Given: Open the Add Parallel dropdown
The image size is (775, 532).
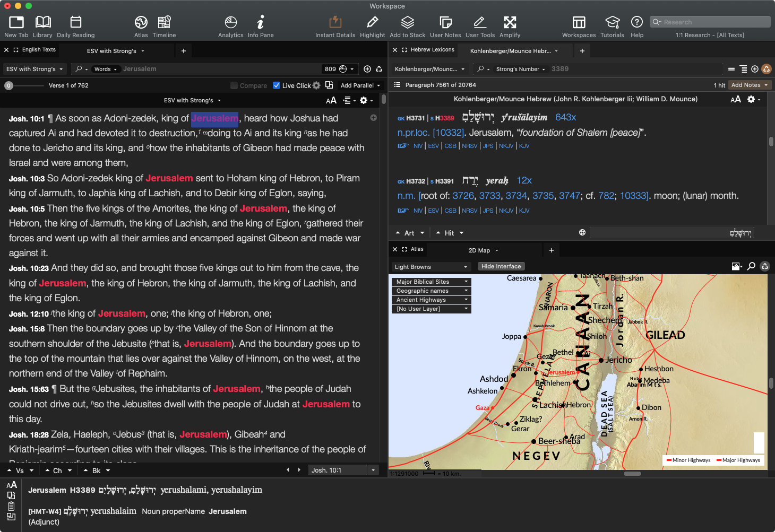Looking at the screenshot, I should [x=360, y=85].
